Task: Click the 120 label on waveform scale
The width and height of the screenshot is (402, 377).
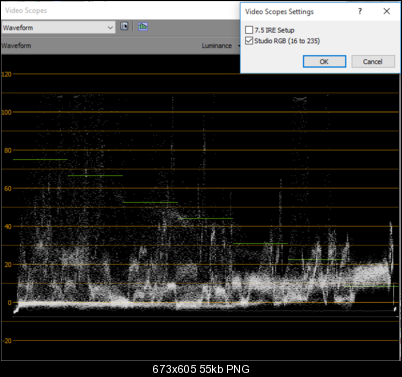Action: coord(6,74)
